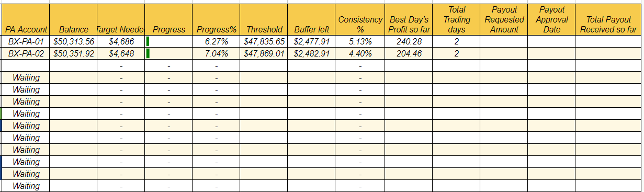Image resolution: width=644 pixels, height=192 pixels.
Task: Select the BX-PA-01 account cell
Action: (x=26, y=41)
